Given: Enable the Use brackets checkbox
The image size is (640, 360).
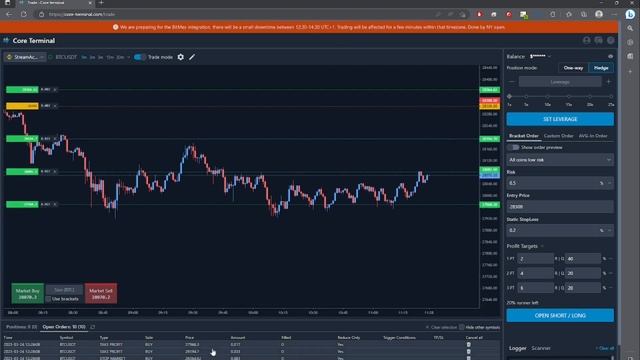Looking at the screenshot, I should tap(49, 299).
